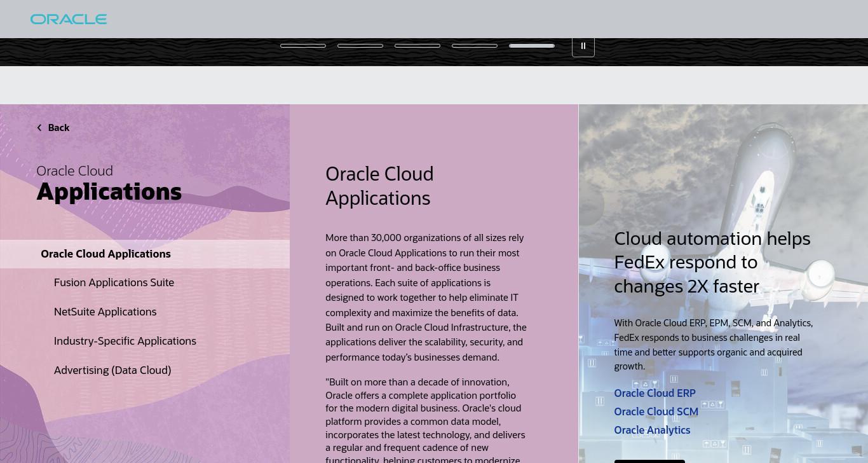Click the Oracle logo
Image resolution: width=868 pixels, height=463 pixels.
69,19
